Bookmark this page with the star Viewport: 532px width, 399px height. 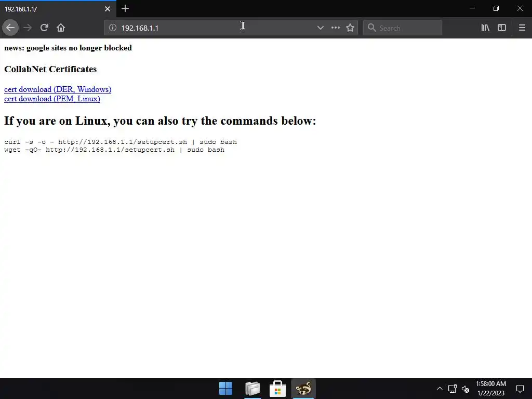tap(350, 28)
